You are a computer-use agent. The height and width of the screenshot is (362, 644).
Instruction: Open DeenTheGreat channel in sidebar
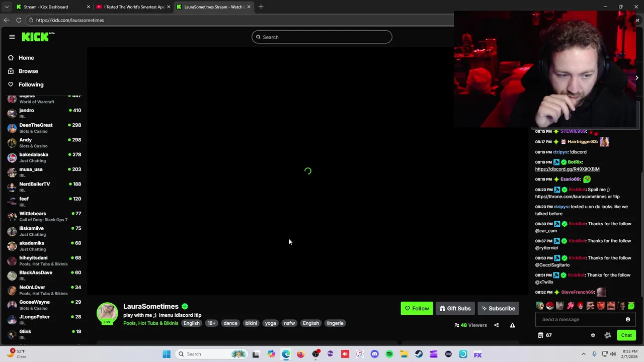click(x=44, y=128)
